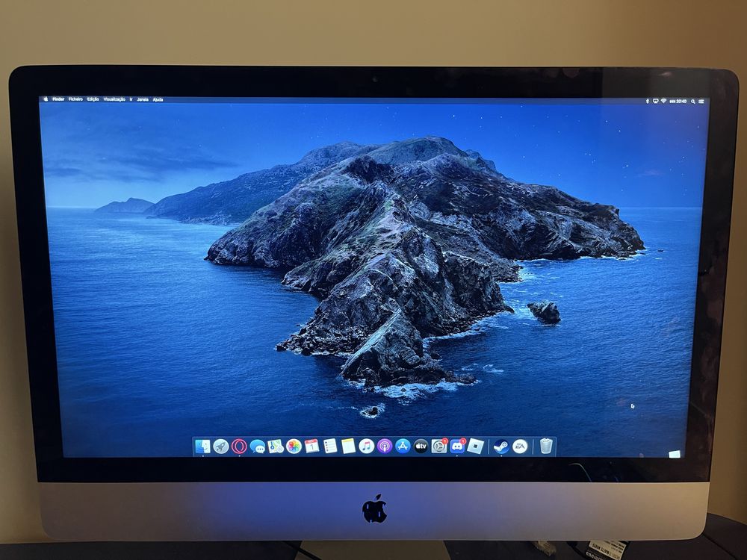This screenshot has height=560, width=747.
Task: Open the Ficheiro menu
Action: (75, 99)
